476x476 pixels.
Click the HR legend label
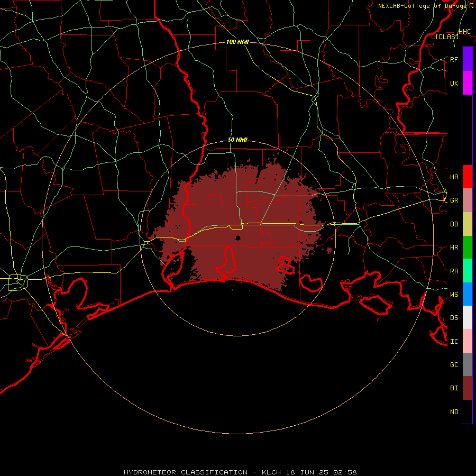click(454, 248)
